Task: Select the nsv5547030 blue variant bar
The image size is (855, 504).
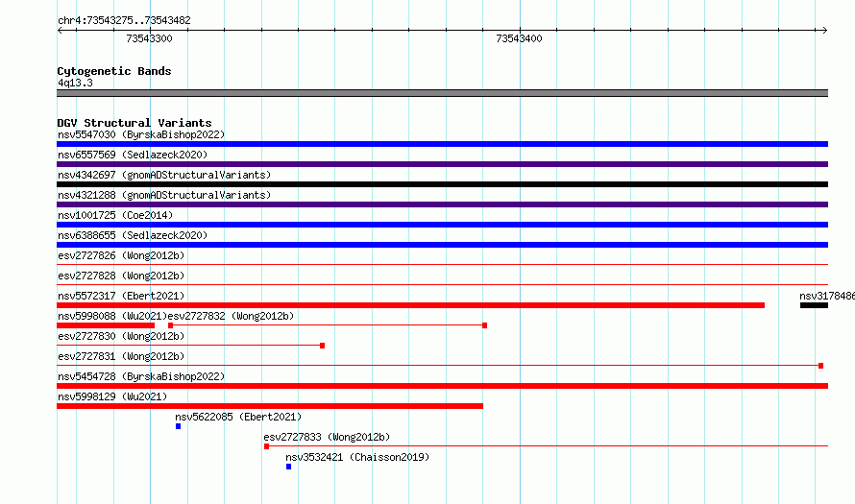Action: pyautogui.click(x=442, y=144)
